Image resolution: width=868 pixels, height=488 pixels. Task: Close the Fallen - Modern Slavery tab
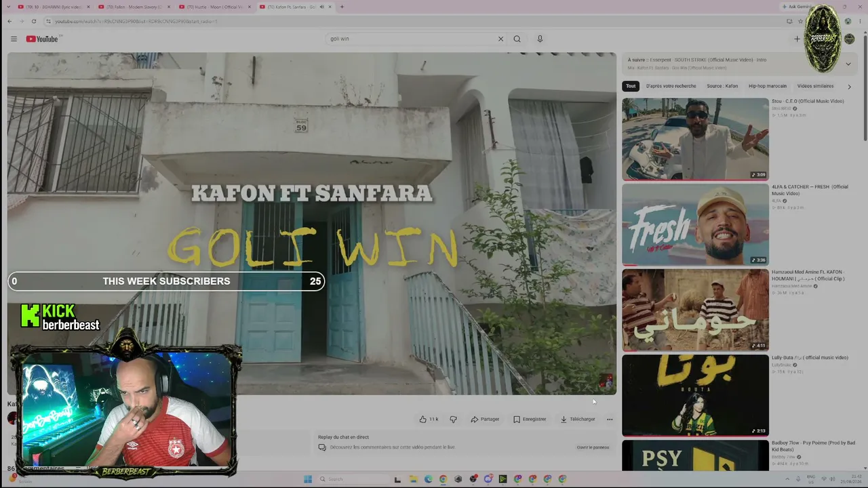click(x=168, y=7)
